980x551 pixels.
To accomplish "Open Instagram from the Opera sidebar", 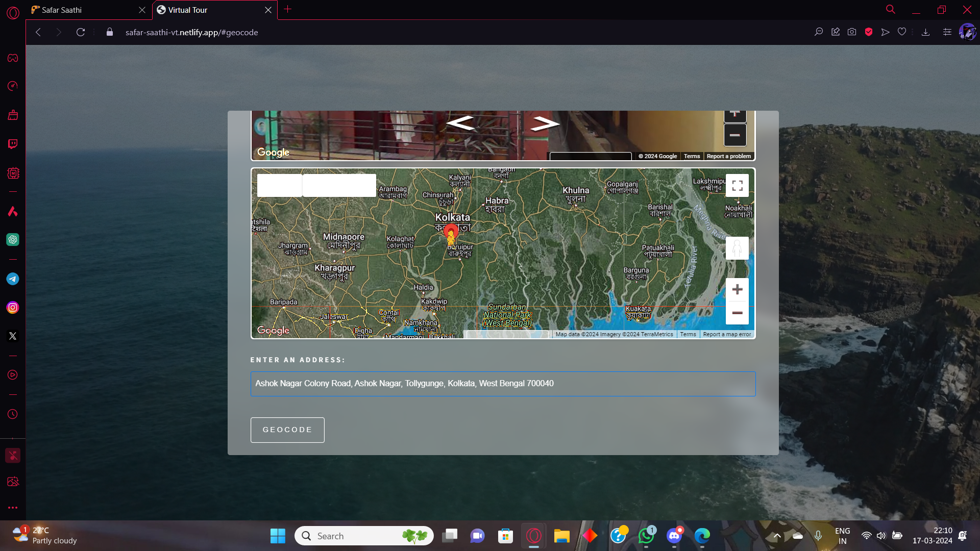I will pos(13,308).
